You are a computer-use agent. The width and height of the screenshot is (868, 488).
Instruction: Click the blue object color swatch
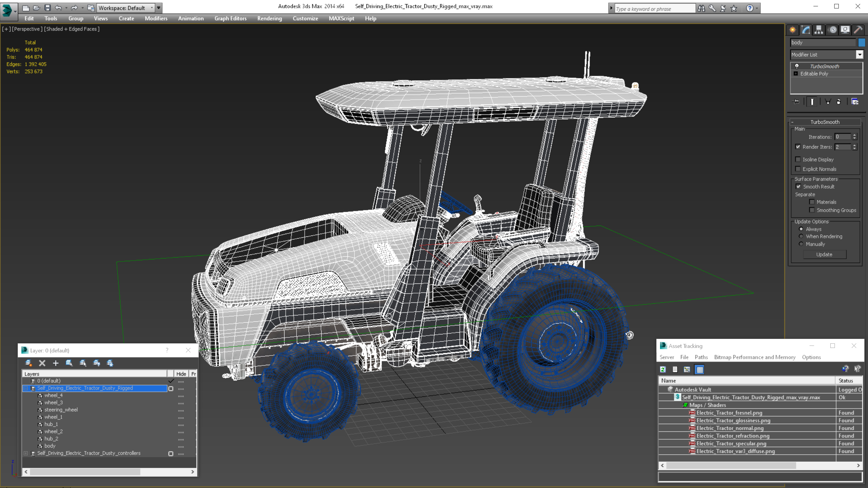[x=861, y=42]
